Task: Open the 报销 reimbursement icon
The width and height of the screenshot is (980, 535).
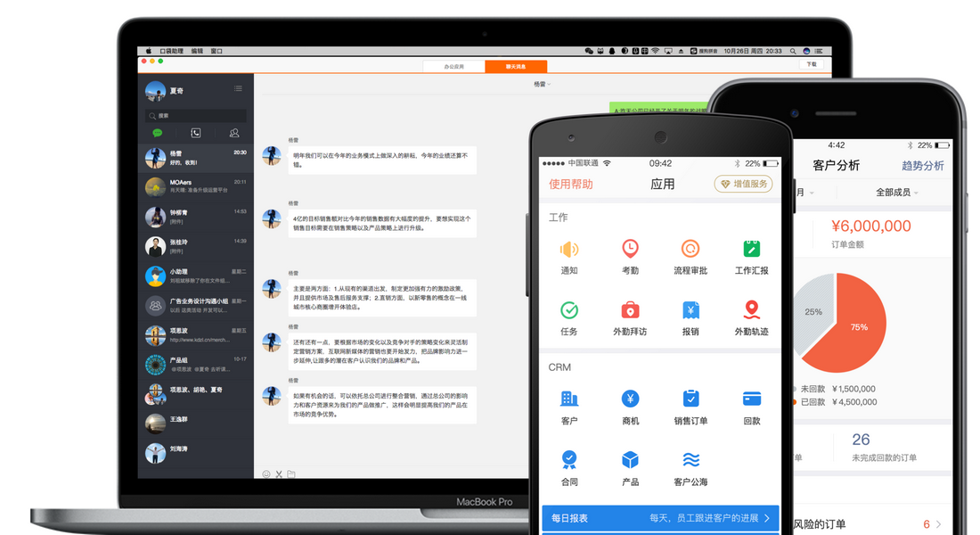Action: click(x=690, y=309)
